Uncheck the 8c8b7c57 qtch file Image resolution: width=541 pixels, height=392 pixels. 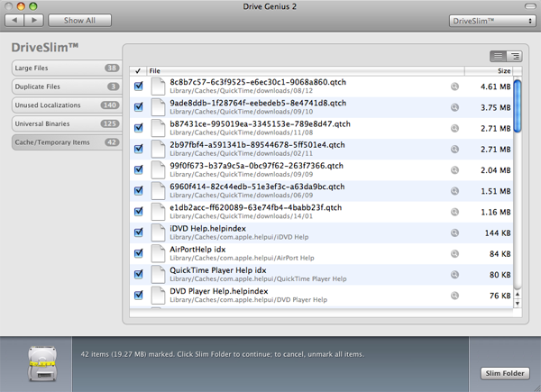pos(138,86)
